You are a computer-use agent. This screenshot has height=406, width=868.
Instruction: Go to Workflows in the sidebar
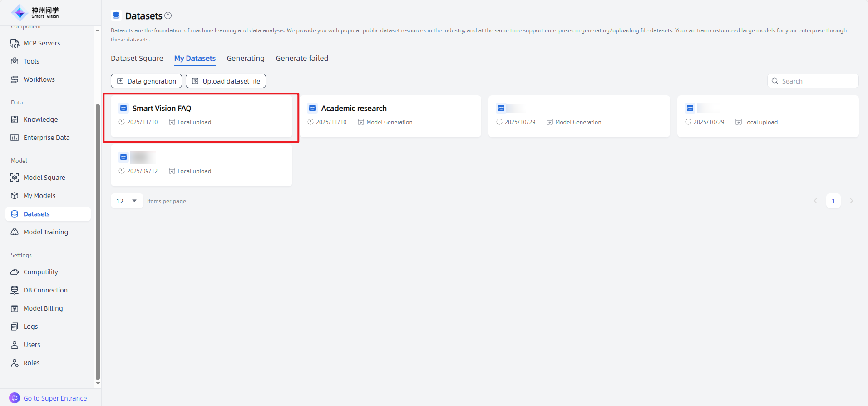39,79
